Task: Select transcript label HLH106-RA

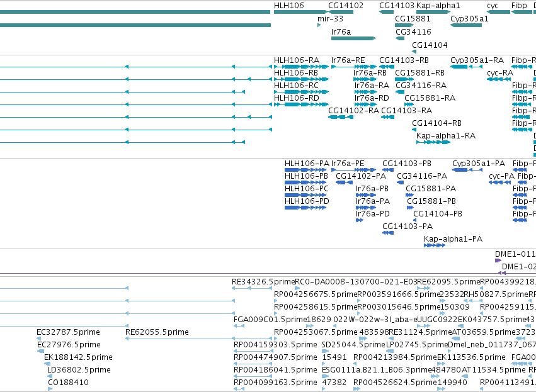Action: click(x=297, y=60)
